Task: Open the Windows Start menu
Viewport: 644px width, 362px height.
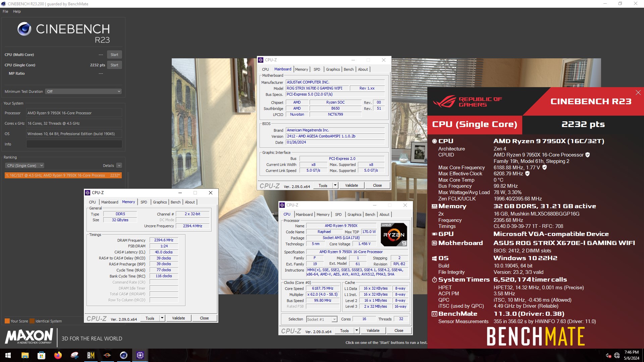Action: 8,355
